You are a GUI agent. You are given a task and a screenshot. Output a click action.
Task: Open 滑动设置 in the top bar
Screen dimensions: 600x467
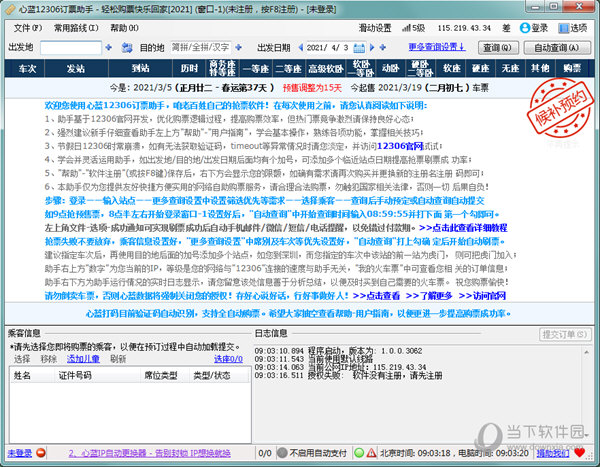pos(375,28)
